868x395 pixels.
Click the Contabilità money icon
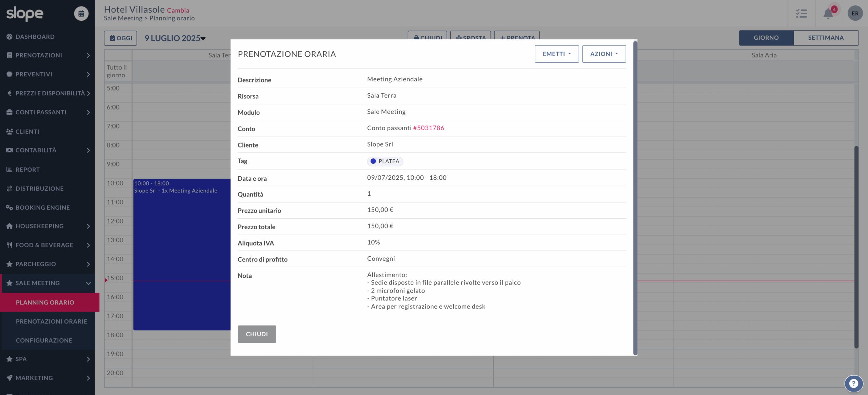pyautogui.click(x=9, y=150)
